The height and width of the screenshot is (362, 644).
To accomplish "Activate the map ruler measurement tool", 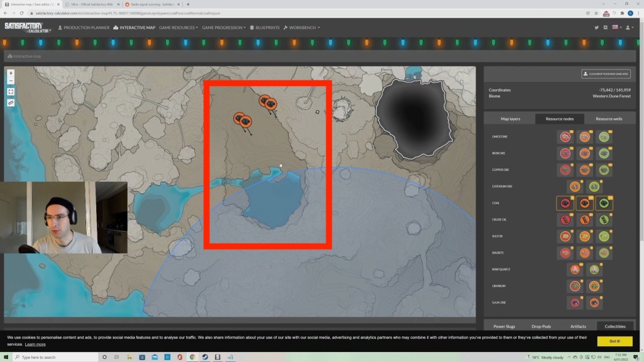I will [11, 102].
